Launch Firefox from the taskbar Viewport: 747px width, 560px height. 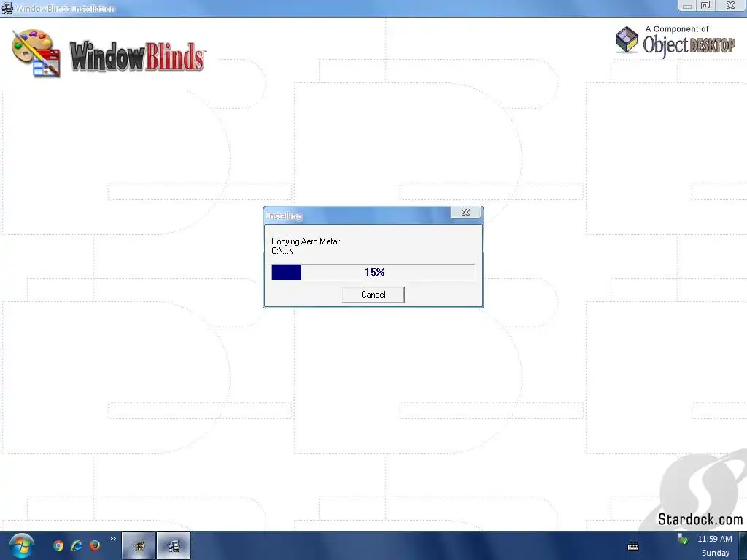(95, 545)
